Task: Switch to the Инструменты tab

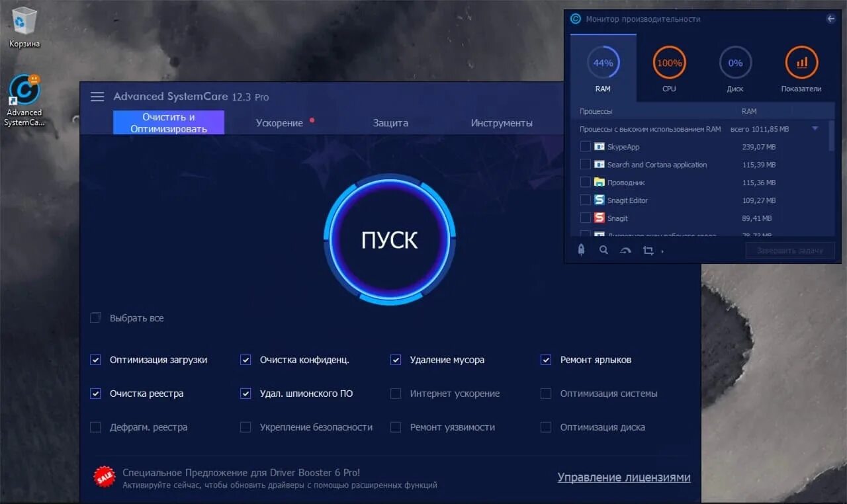Action: click(502, 123)
